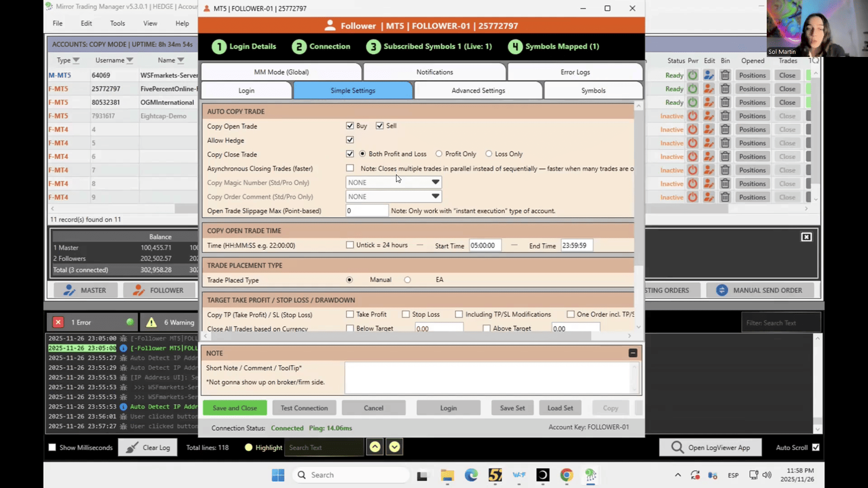Click Manual Send Order icon button

[722, 291]
